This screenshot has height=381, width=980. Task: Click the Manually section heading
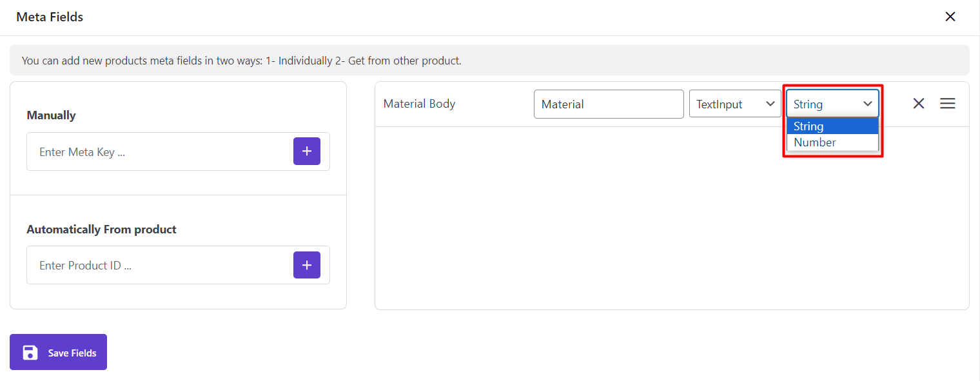click(51, 115)
